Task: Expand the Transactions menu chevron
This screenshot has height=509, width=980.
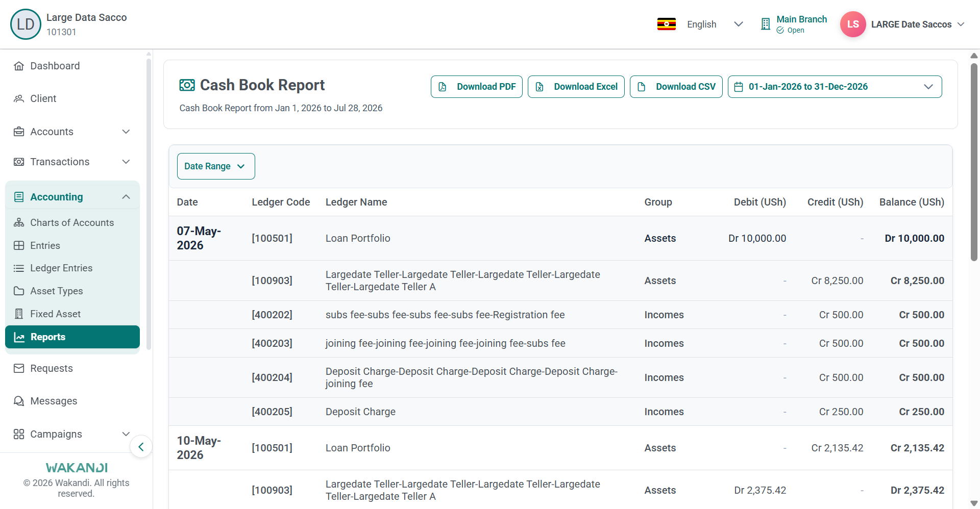Action: tap(126, 162)
